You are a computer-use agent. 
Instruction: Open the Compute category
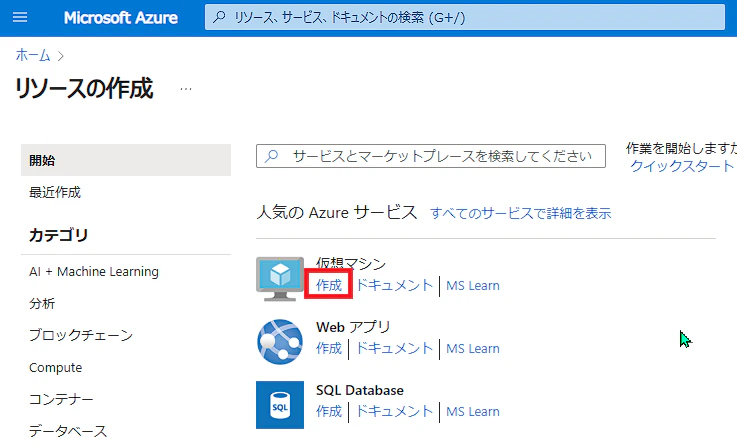coord(55,368)
